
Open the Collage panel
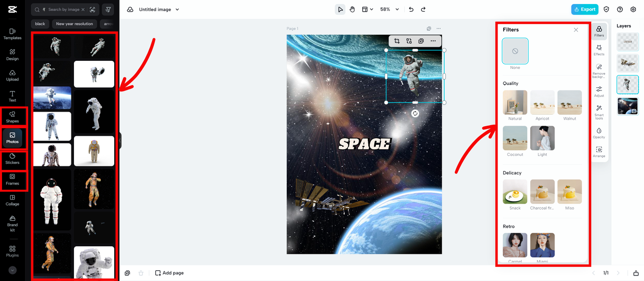pos(12,200)
